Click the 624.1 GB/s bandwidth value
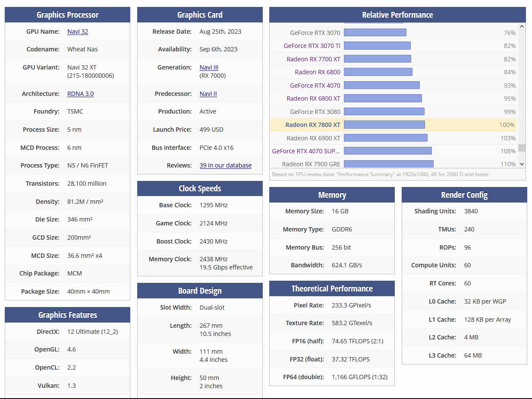The height and width of the screenshot is (399, 532). click(x=347, y=265)
